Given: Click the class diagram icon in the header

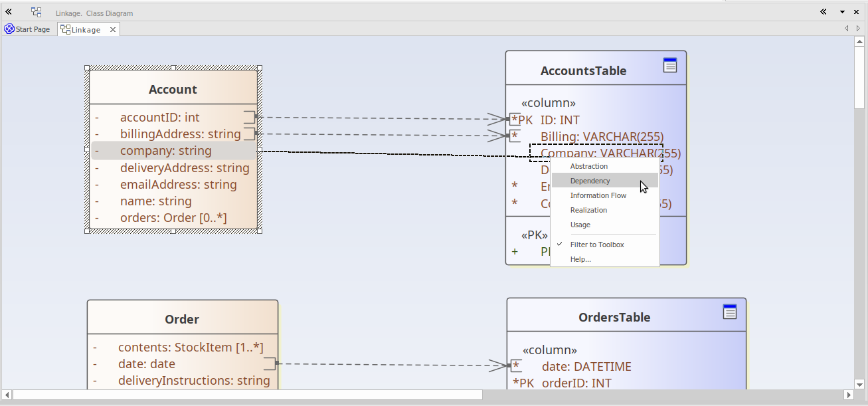Looking at the screenshot, I should 37,12.
